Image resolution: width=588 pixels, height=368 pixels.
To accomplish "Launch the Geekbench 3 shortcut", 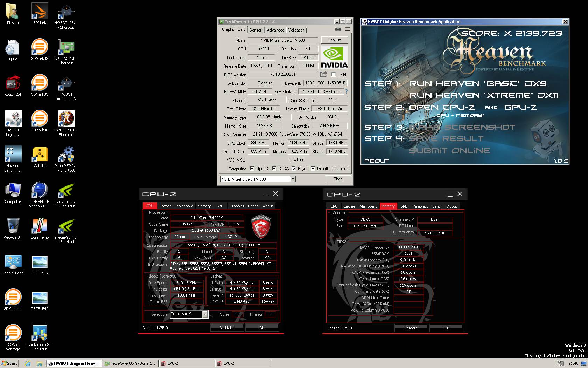I will 40,338.
